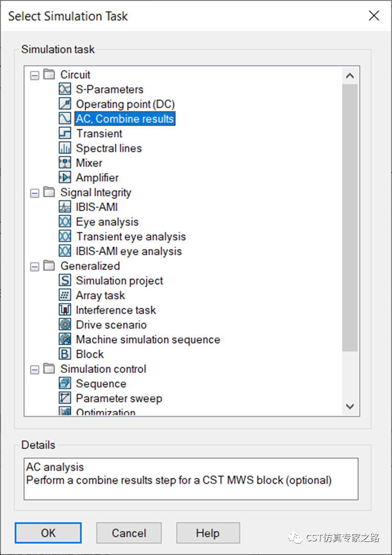Choose the Drive scenario icon
This screenshot has width=392, height=555.
65,324
